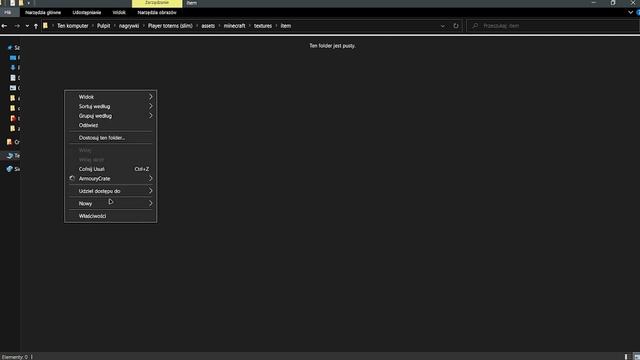
Task: Select the red folder icon in the sidebar
Action: pyautogui.click(x=13, y=119)
